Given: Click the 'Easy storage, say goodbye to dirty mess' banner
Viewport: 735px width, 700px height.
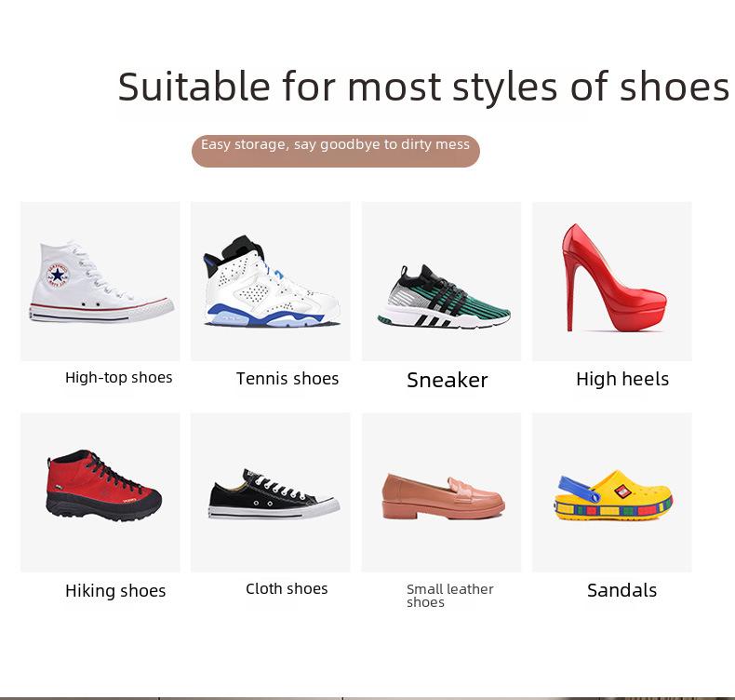Looking at the screenshot, I should click(x=336, y=151).
